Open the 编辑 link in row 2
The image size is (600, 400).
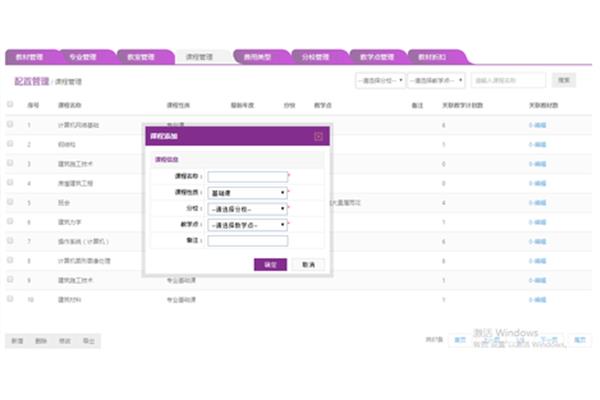click(x=538, y=145)
